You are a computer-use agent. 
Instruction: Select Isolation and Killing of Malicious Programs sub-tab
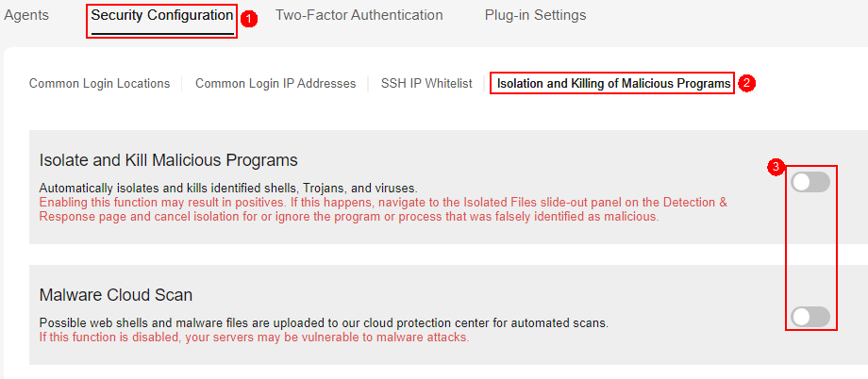pyautogui.click(x=613, y=84)
